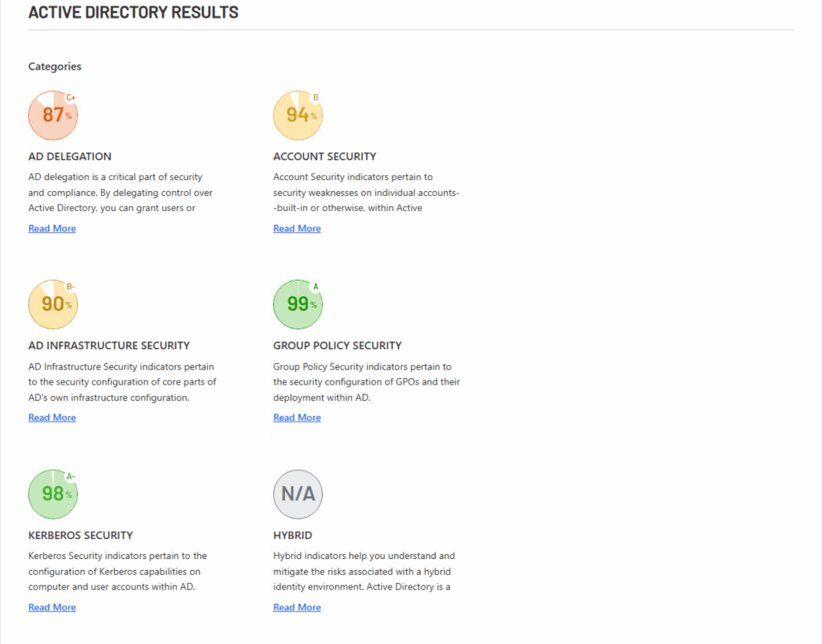Click the AD Infrastructure Security 90% score circle
Image resolution: width=822 pixels, height=644 pixels.
(53, 305)
